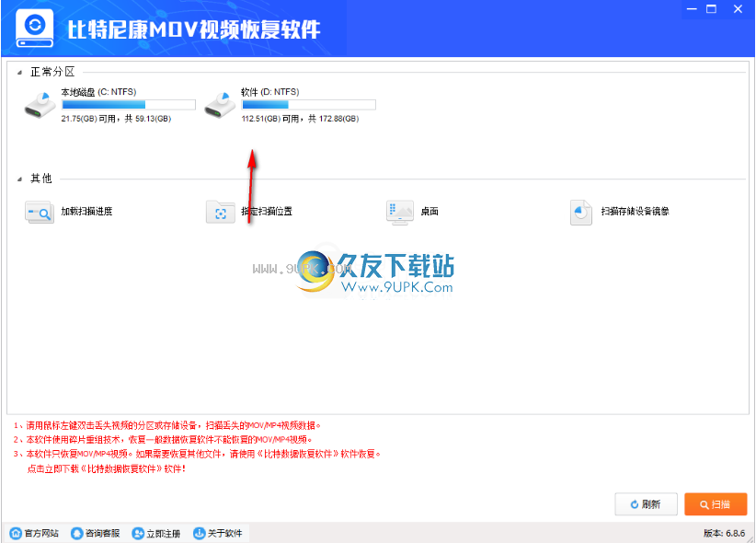Minimize the window
Screen dimensions: 756x543
[692, 9]
